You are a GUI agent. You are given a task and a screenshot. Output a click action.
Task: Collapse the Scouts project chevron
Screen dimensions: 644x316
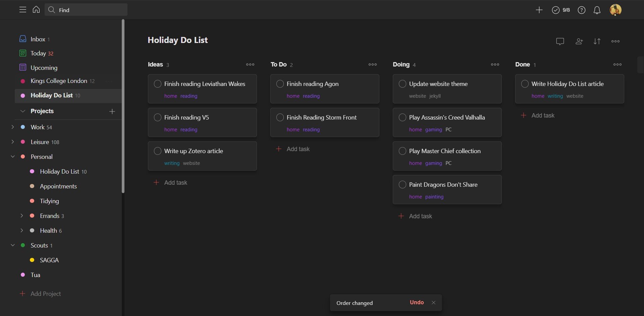pyautogui.click(x=13, y=245)
